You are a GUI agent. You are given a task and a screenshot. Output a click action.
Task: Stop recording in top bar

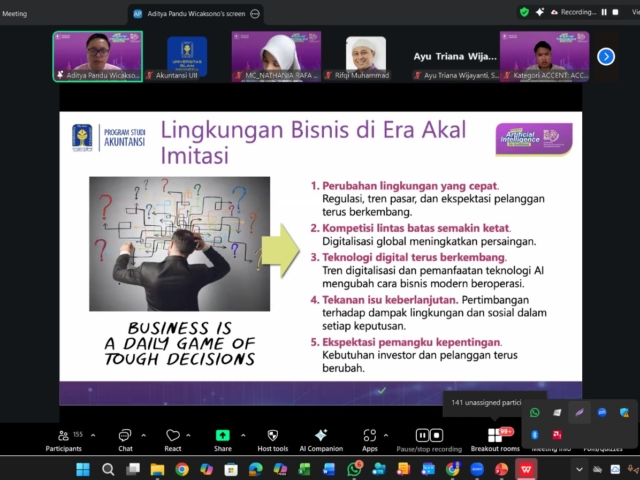[616, 12]
